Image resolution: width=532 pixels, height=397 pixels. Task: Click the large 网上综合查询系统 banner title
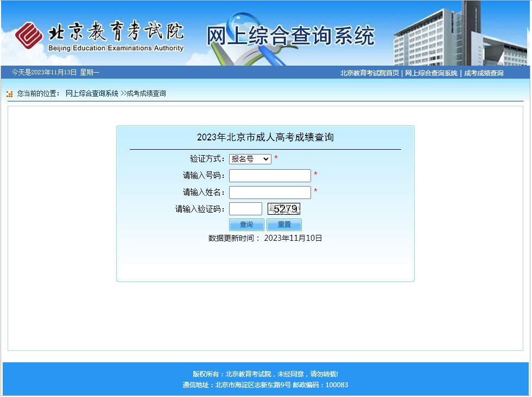click(x=290, y=36)
